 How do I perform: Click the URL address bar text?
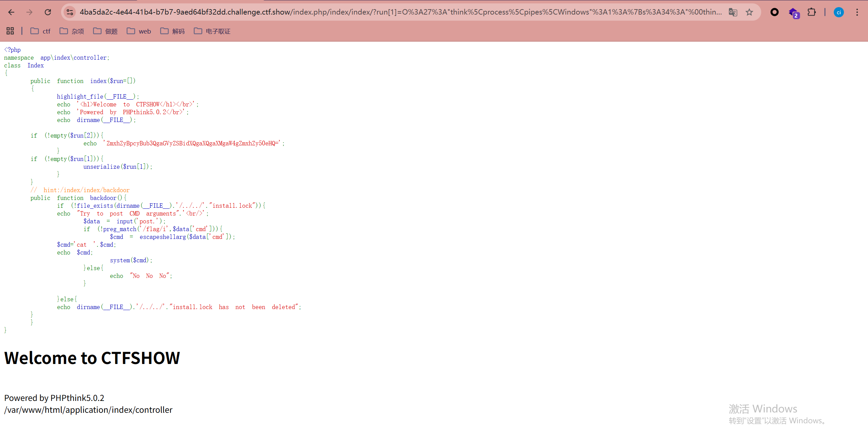(x=400, y=12)
